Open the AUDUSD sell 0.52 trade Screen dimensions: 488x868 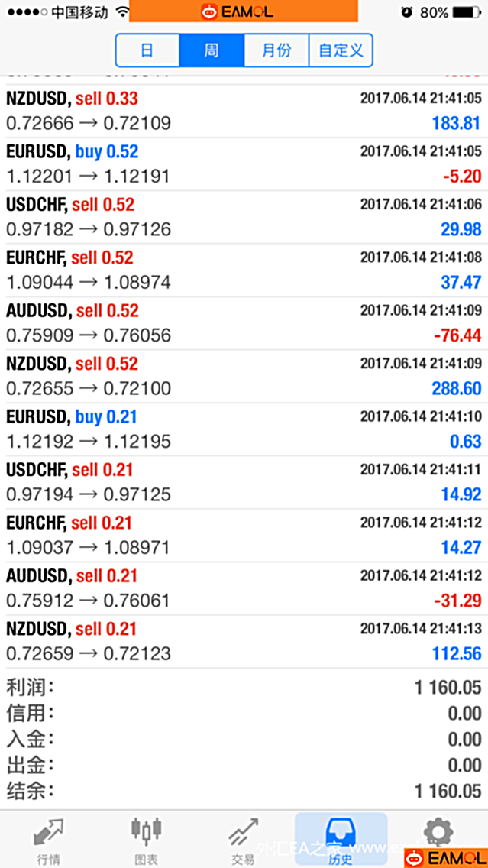pyautogui.click(x=244, y=322)
